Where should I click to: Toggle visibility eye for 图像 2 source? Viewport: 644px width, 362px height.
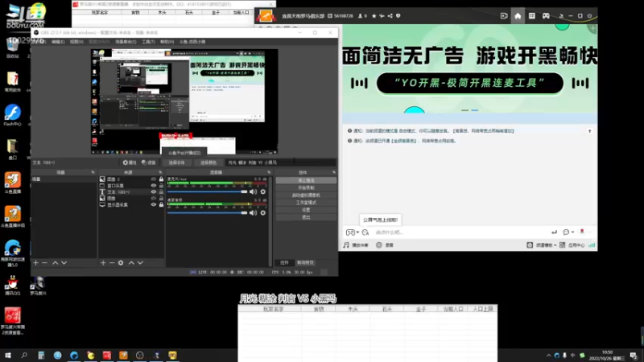click(153, 179)
